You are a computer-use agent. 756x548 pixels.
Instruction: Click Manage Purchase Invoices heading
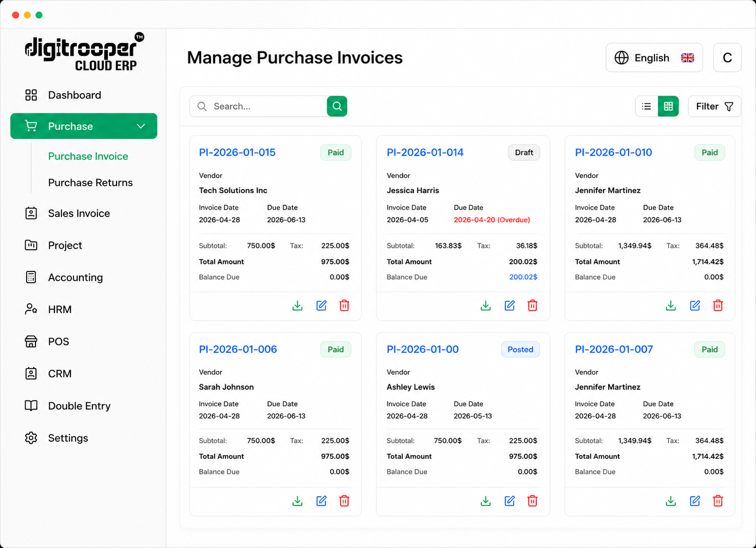click(295, 57)
